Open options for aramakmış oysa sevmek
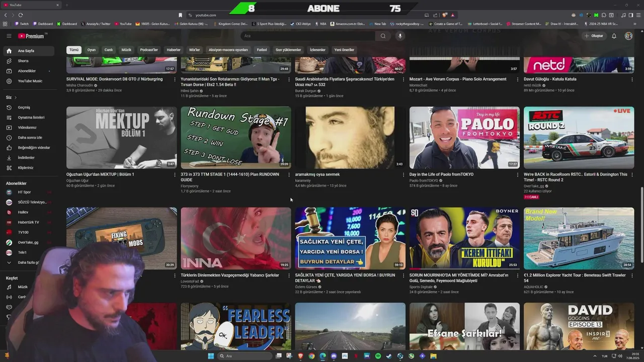This screenshot has width=644, height=362. 403,174
